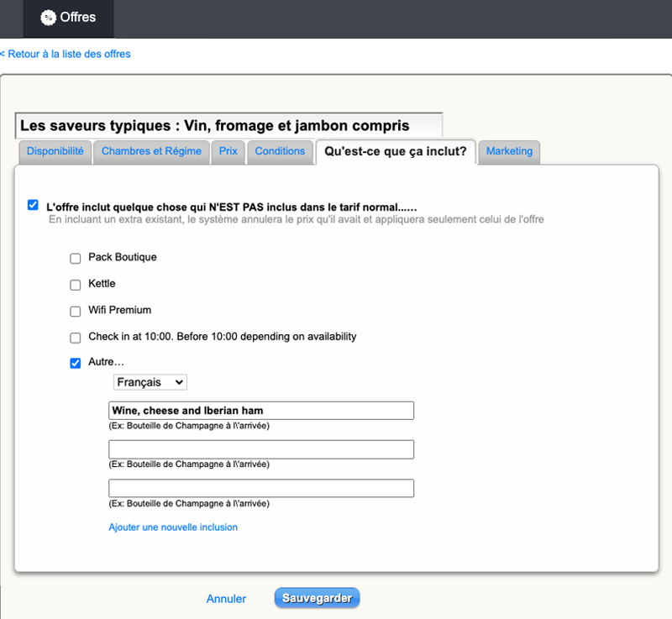Uncheck the Autre… checkbox
Screen dimensions: 672x619
coord(76,364)
